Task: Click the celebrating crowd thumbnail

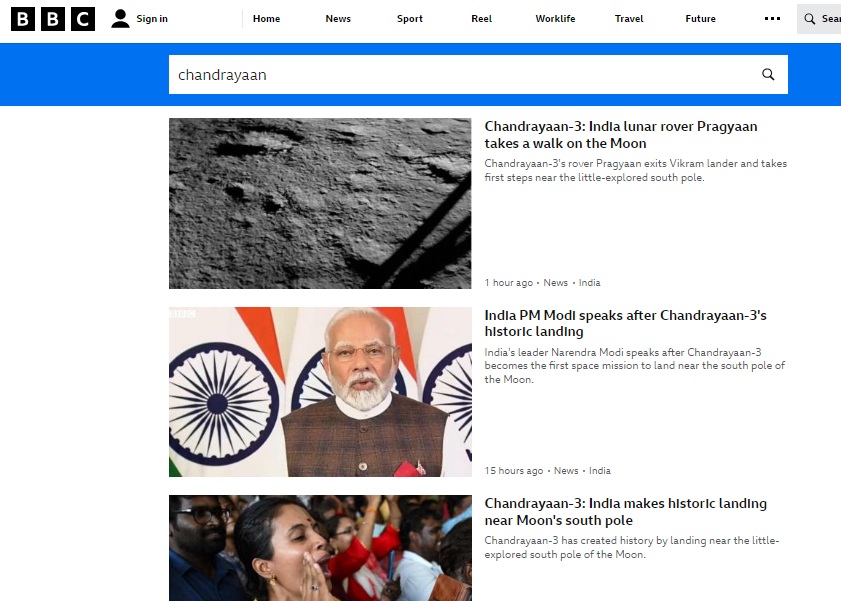Action: click(320, 548)
